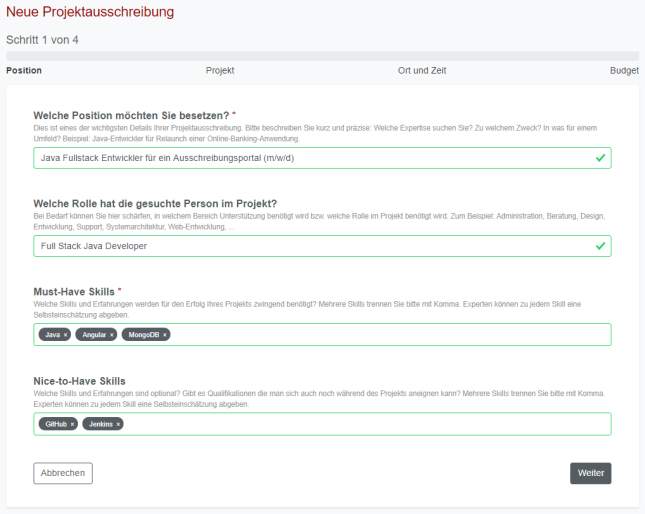Go to the Ort und Zeit step
This screenshot has width=645, height=514.
[x=420, y=71]
